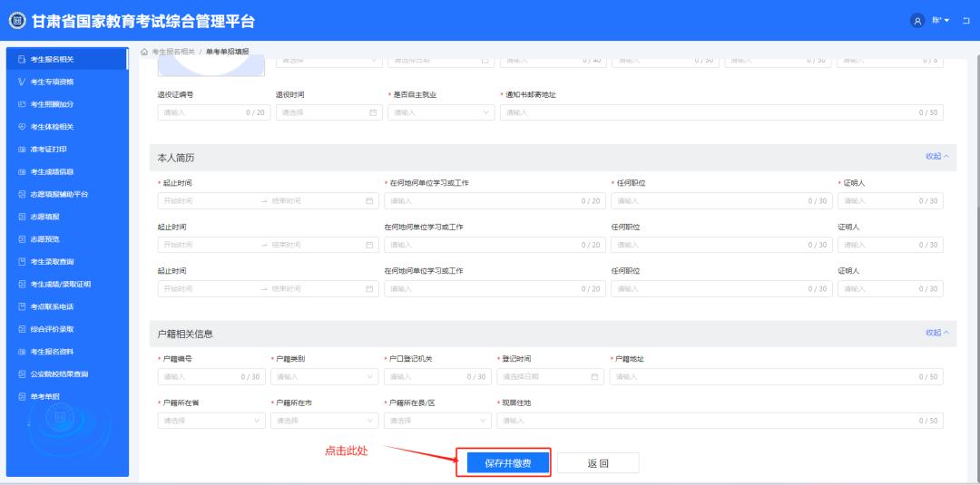
Task: Open the 户籍类别 dropdown
Action: pyautogui.click(x=323, y=376)
